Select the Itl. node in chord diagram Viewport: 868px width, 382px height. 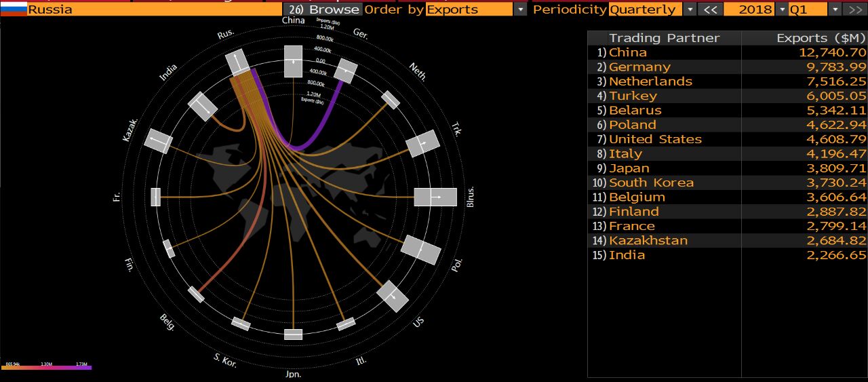pos(346,324)
